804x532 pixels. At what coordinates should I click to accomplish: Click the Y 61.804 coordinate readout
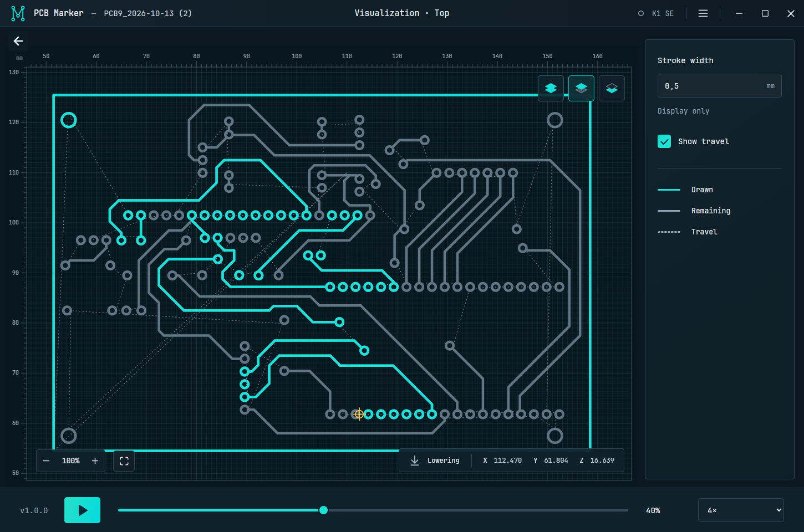551,461
